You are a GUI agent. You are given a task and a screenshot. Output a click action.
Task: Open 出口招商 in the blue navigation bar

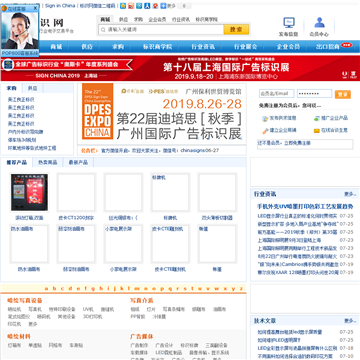click(x=328, y=47)
